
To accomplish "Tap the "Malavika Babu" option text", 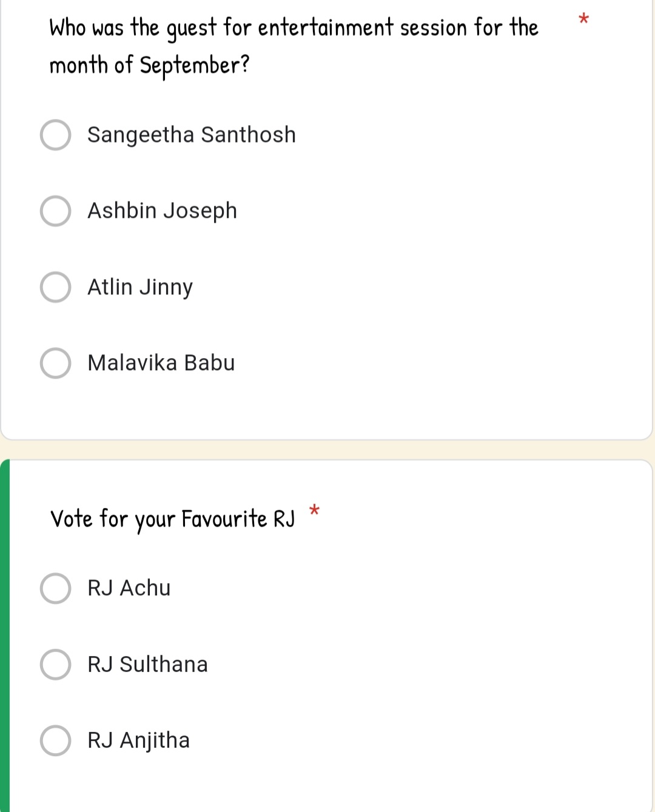I will [x=161, y=363].
